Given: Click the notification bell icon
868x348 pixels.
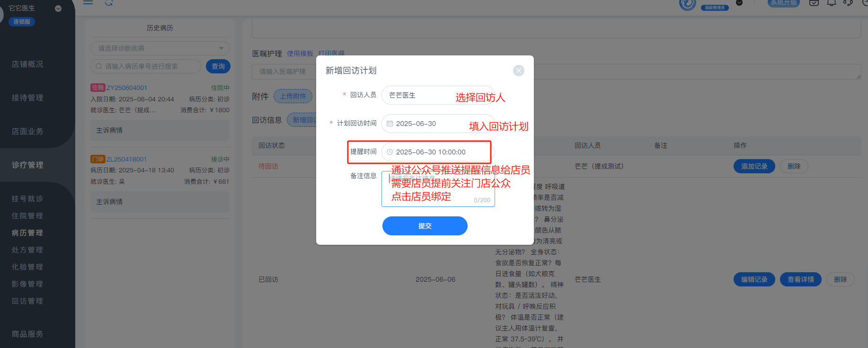Looking at the screenshot, I should pos(831,3).
